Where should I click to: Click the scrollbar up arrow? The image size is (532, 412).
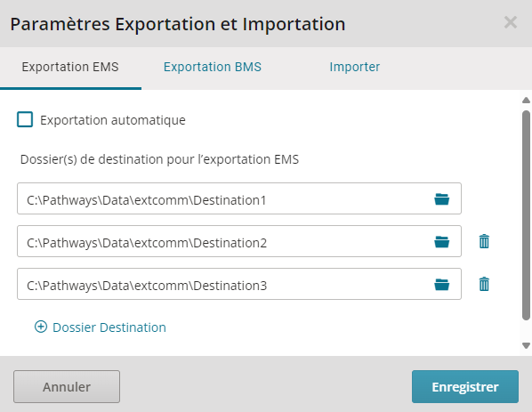tap(526, 100)
